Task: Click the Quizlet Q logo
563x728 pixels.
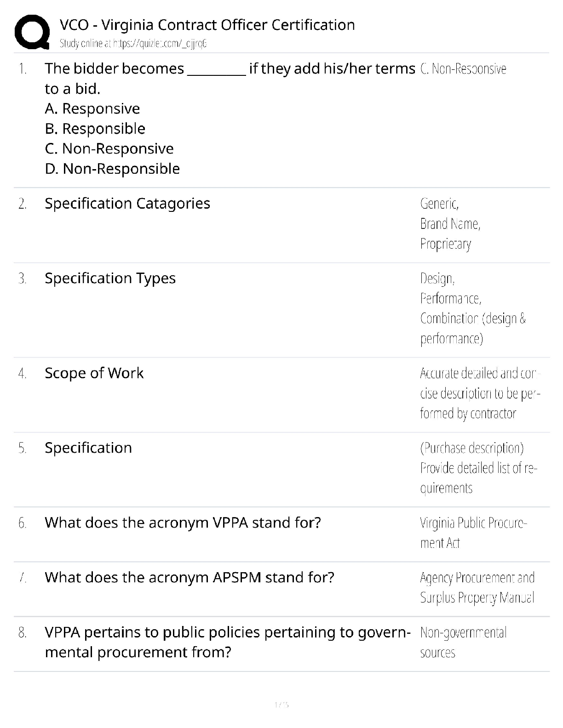Action: pyautogui.click(x=32, y=31)
